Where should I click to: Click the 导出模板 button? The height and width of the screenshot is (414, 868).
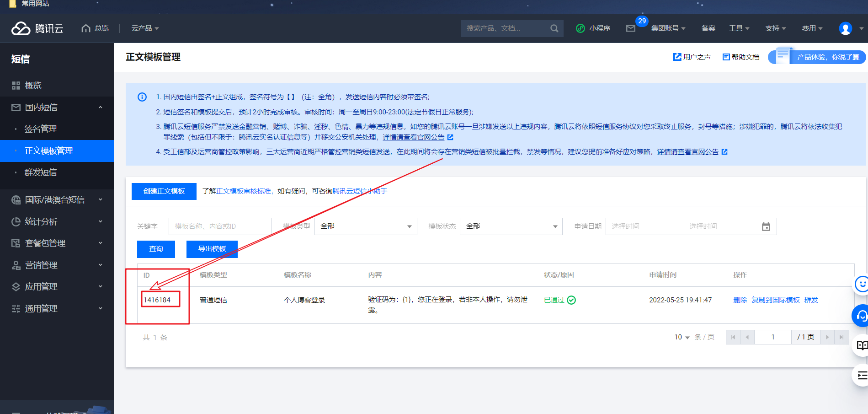click(212, 249)
